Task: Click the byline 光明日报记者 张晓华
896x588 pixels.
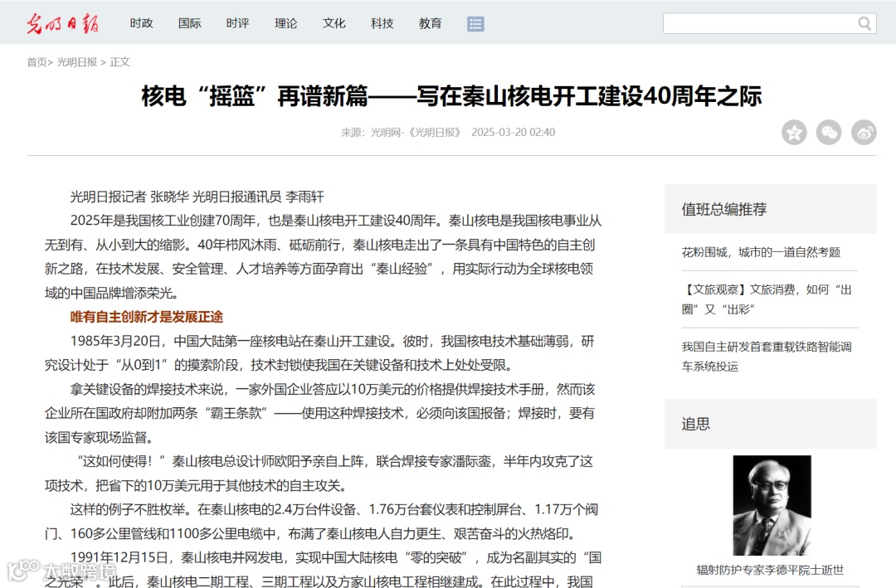Action: (x=129, y=197)
